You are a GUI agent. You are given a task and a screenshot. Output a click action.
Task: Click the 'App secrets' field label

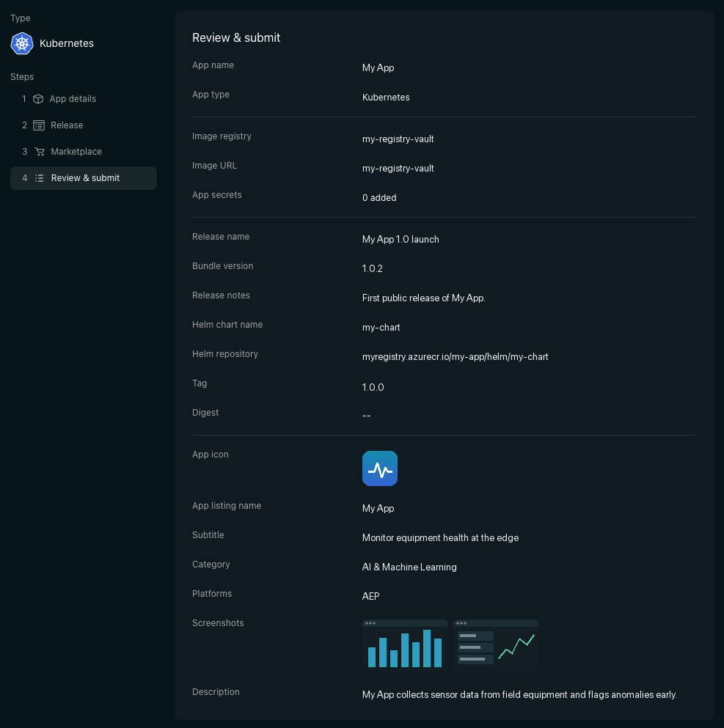217,195
